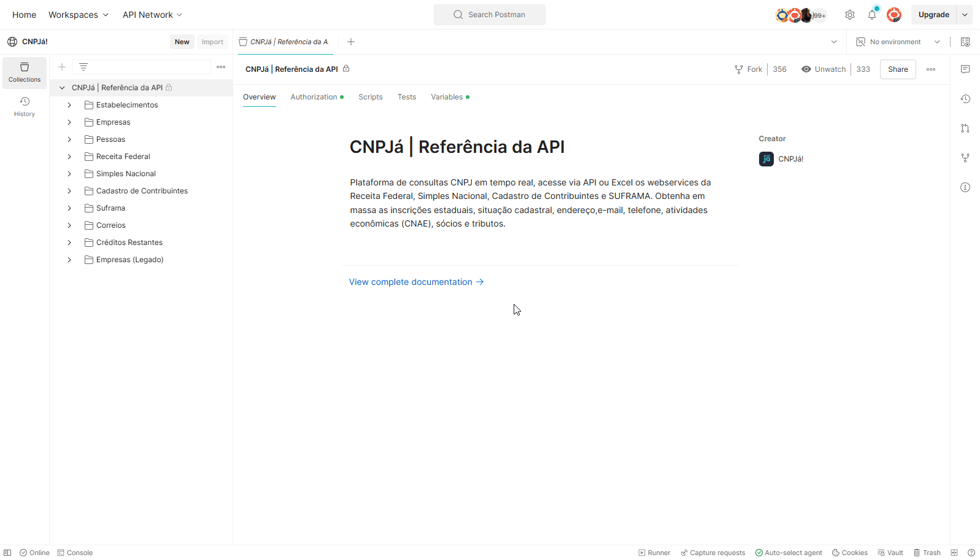Viewport: 980px width, 560px height.
Task: Expand the Créditos Restantes folder
Action: (69, 243)
